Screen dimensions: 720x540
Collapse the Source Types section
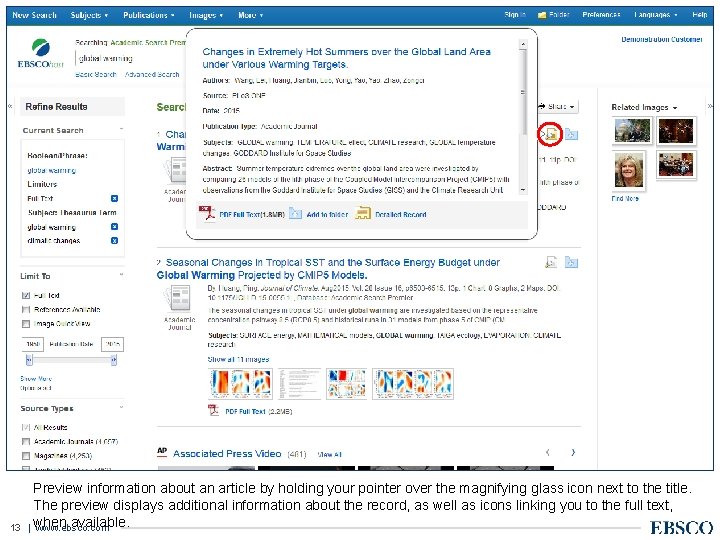(121, 407)
